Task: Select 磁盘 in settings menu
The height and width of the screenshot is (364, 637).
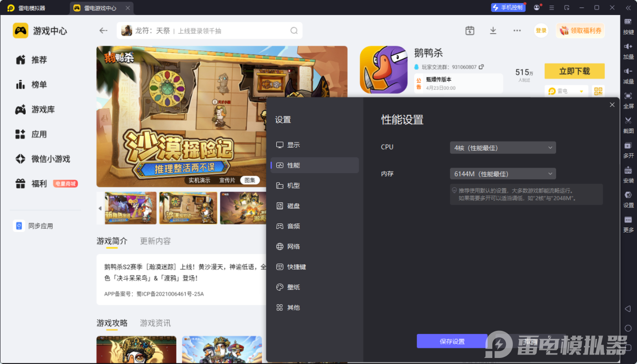Action: point(314,206)
